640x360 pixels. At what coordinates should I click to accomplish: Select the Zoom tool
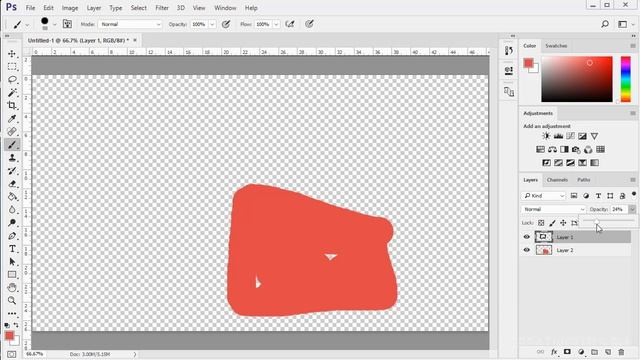pos(12,301)
